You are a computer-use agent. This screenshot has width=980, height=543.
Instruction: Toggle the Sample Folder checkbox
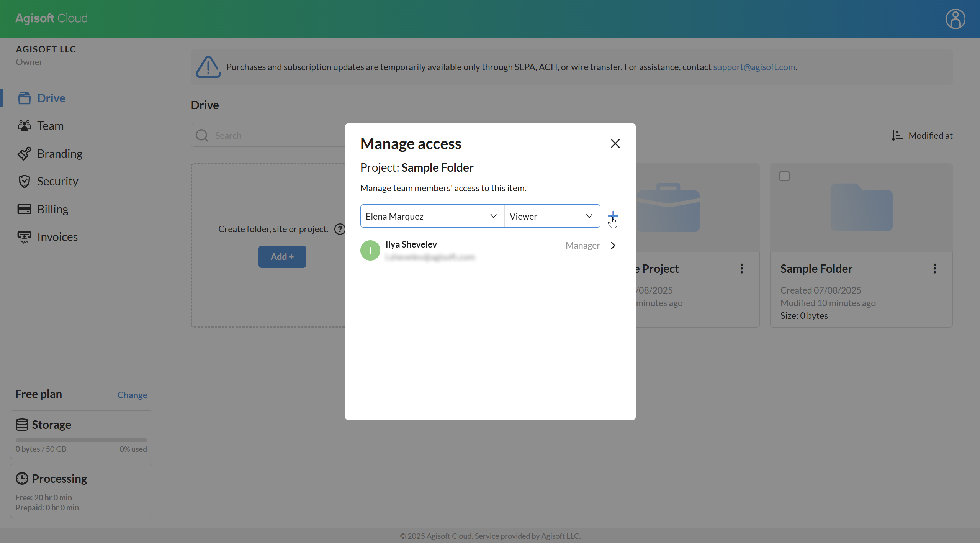[x=784, y=176]
